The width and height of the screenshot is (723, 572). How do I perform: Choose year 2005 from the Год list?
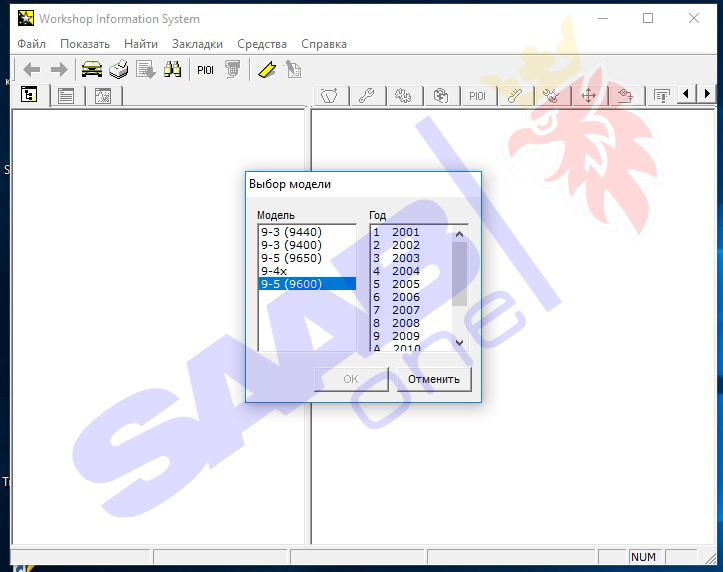[x=406, y=284]
